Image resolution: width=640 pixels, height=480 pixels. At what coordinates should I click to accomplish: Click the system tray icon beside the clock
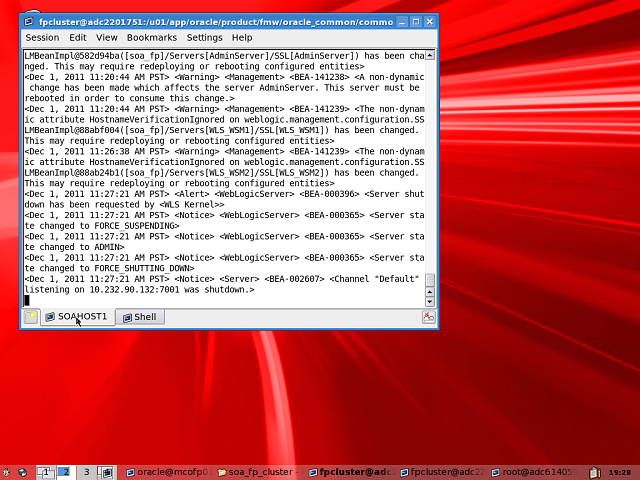click(x=596, y=472)
